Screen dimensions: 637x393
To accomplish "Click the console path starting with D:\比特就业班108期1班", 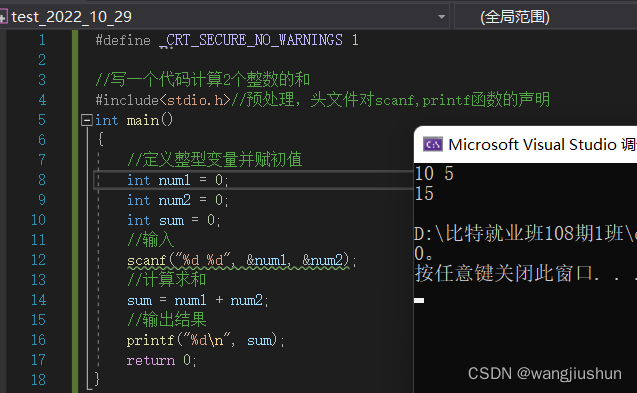I will click(525, 234).
